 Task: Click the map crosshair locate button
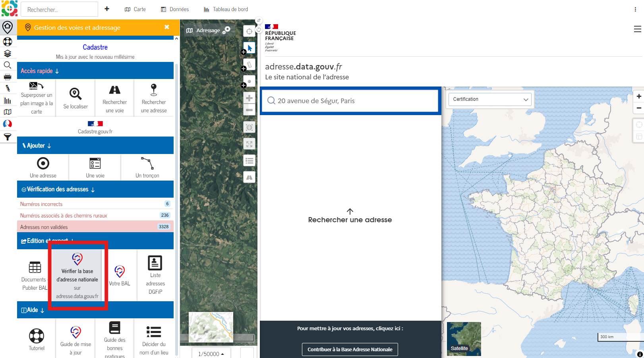coord(249,31)
